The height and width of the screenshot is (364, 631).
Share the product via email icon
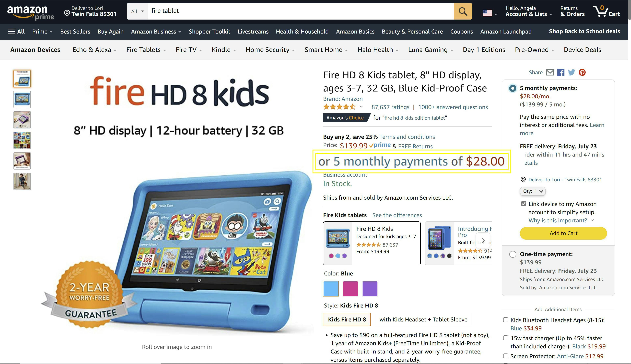(x=550, y=72)
